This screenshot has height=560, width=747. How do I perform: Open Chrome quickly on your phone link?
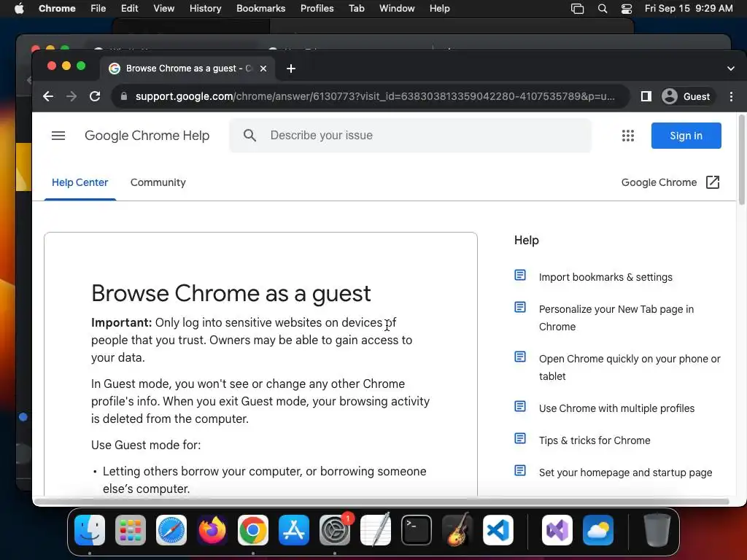(630, 367)
